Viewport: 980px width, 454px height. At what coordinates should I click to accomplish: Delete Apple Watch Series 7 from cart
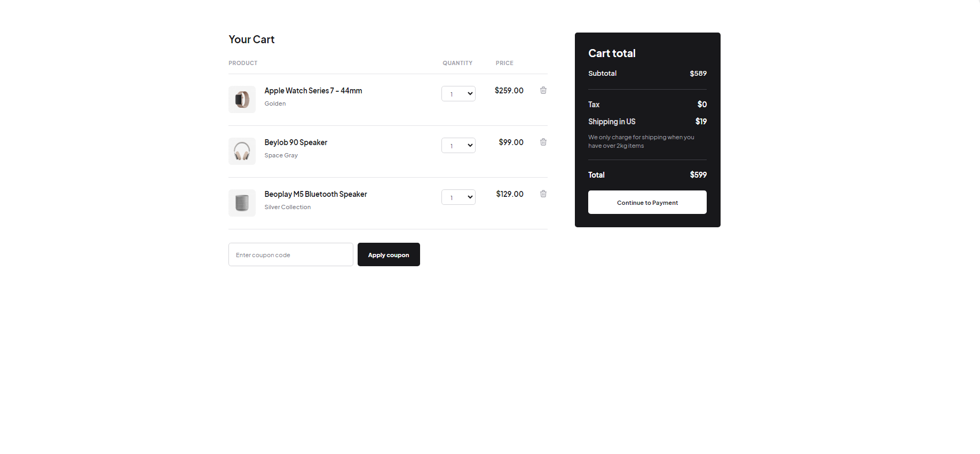543,90
